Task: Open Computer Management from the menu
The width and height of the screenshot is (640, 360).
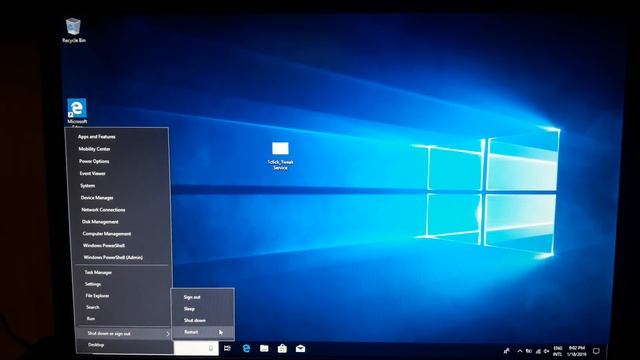Action: (x=107, y=234)
